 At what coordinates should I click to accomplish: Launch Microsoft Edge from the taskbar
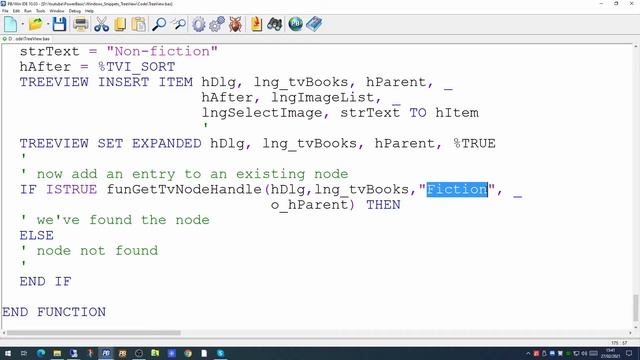click(x=41, y=353)
